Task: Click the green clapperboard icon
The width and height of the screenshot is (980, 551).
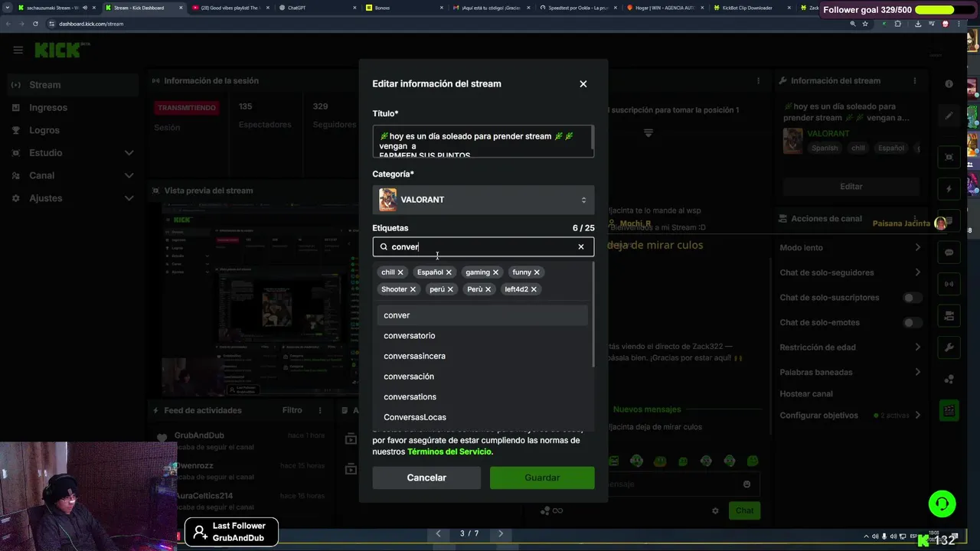Action: click(x=949, y=410)
